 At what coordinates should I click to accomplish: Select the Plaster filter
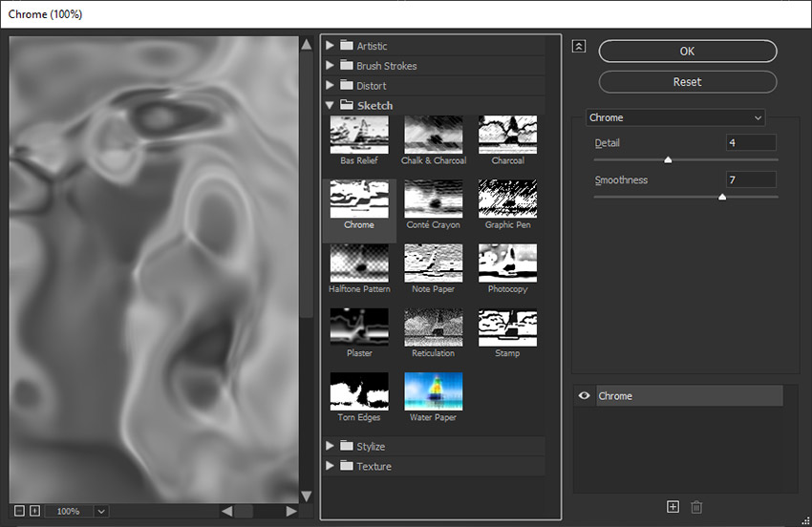coord(359,327)
